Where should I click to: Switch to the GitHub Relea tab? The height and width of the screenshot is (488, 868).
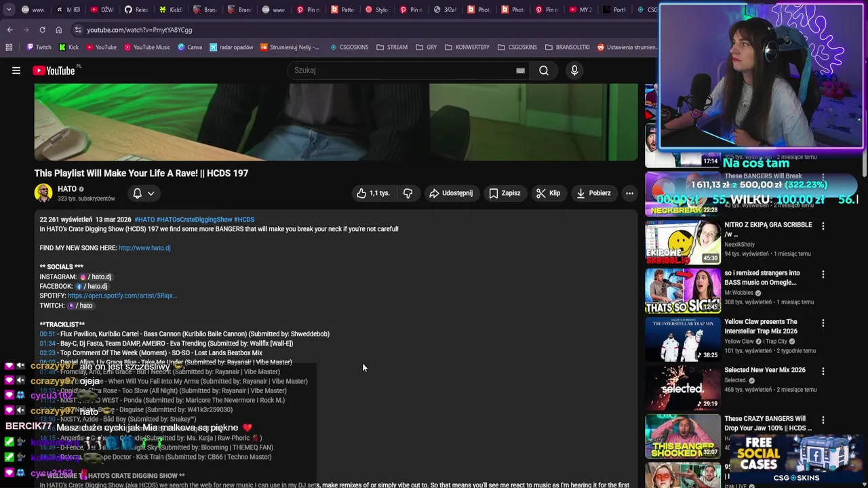click(136, 9)
